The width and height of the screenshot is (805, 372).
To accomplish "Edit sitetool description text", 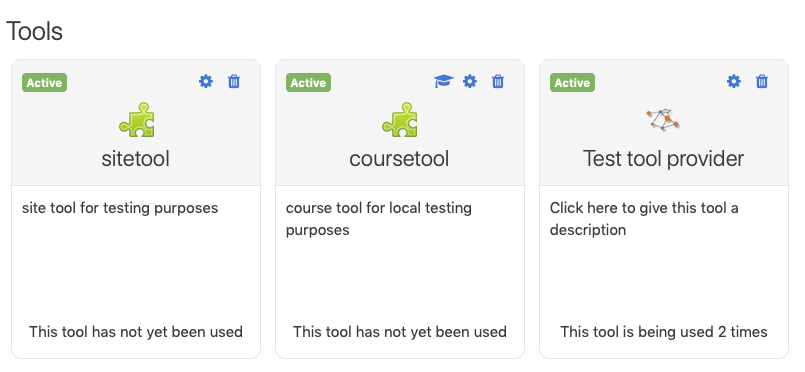I will coord(120,208).
